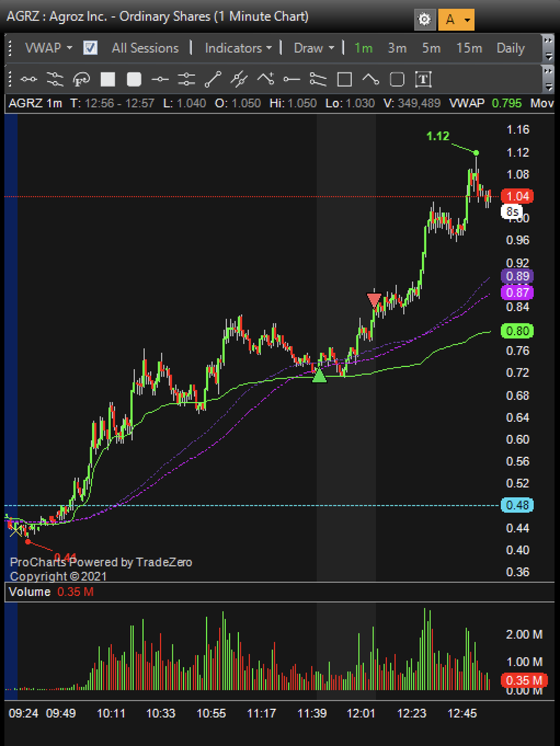560x746 pixels.
Task: Click the AGRZ 1m symbol label
Action: tap(35, 103)
